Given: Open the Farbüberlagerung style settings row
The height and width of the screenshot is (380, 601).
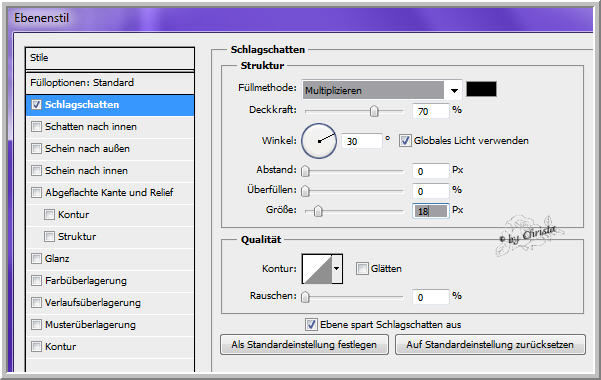Looking at the screenshot, I should click(110, 281).
